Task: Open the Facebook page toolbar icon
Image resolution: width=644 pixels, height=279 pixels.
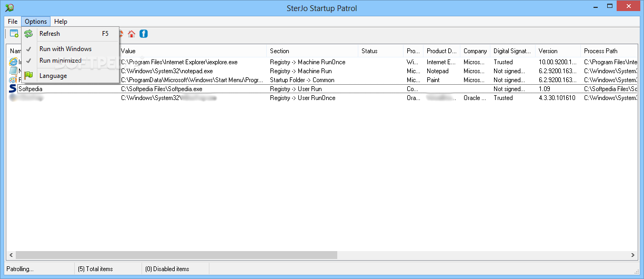Action: (143, 34)
